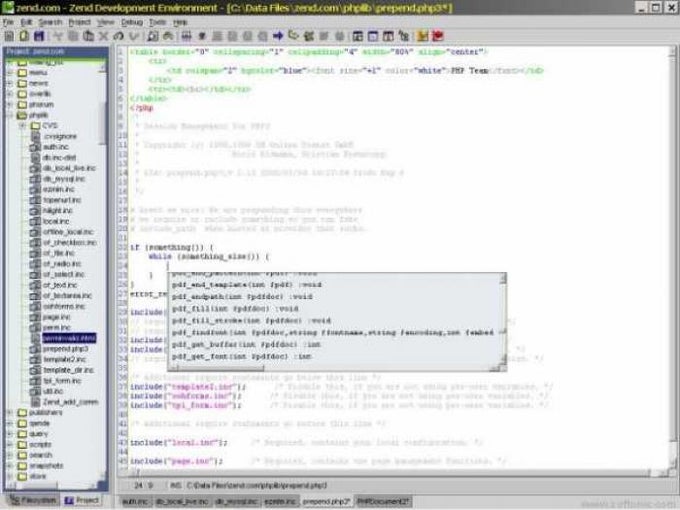Open the Tools menu
This screenshot has width=680, height=510.
157,22
